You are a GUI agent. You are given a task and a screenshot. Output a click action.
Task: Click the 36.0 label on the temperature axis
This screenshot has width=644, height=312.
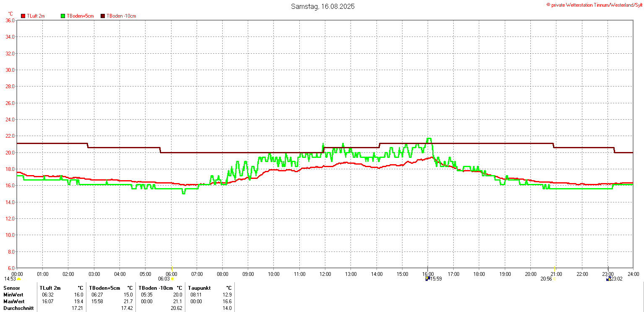click(10, 20)
